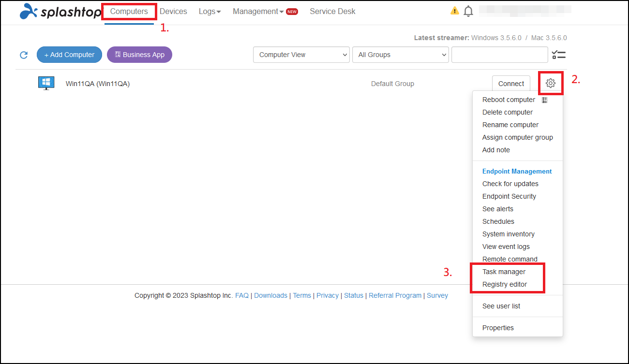Open the Downloads link in the footer
Image resolution: width=629 pixels, height=364 pixels.
pos(270,295)
